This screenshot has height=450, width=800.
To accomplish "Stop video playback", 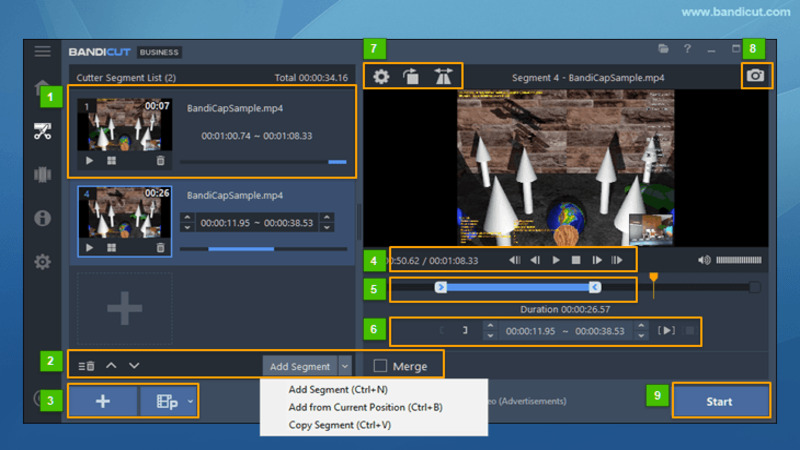I will click(576, 260).
